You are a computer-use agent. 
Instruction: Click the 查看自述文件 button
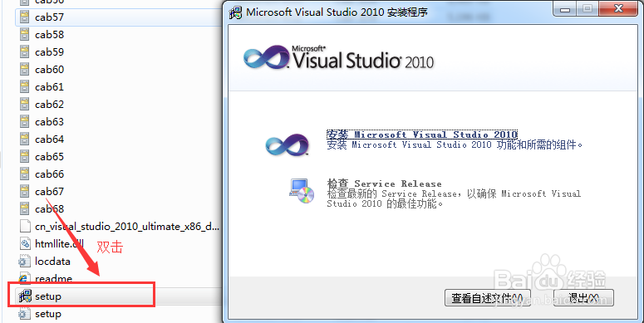(x=488, y=297)
